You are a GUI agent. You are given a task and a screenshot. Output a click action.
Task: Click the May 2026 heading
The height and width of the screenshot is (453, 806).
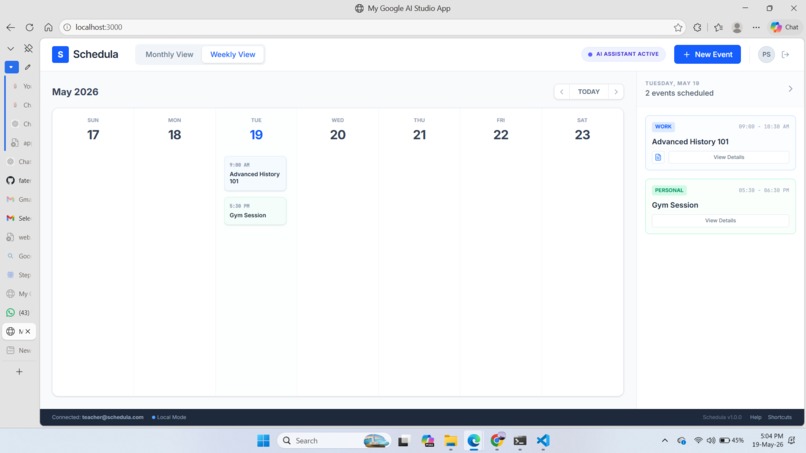75,92
